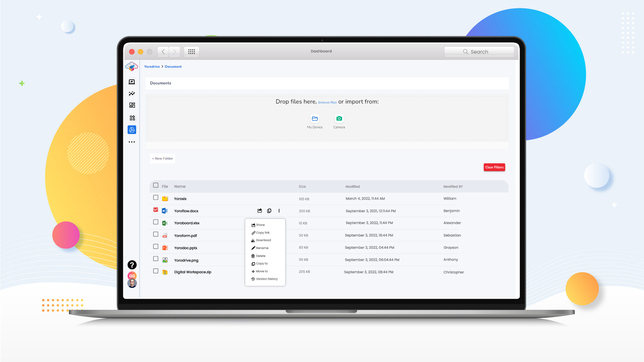
Task: Open the apps/widgets icon in the sidebar
Action: [132, 118]
